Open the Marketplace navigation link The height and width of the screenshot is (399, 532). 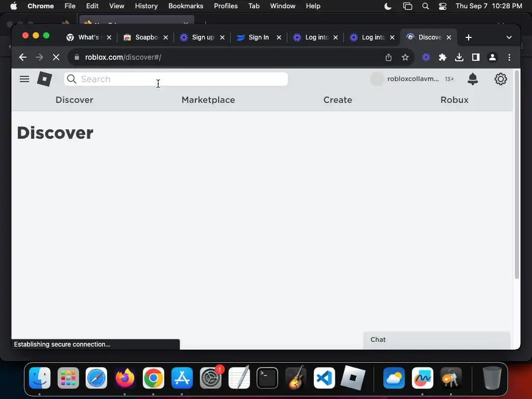click(x=208, y=100)
